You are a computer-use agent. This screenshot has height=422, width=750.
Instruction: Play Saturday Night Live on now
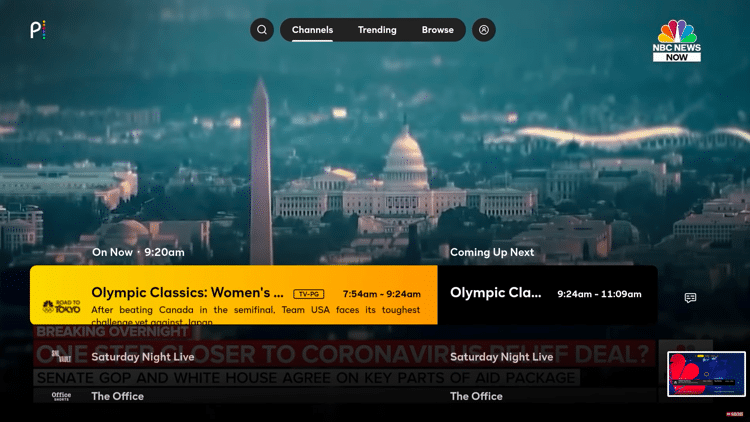point(143,357)
